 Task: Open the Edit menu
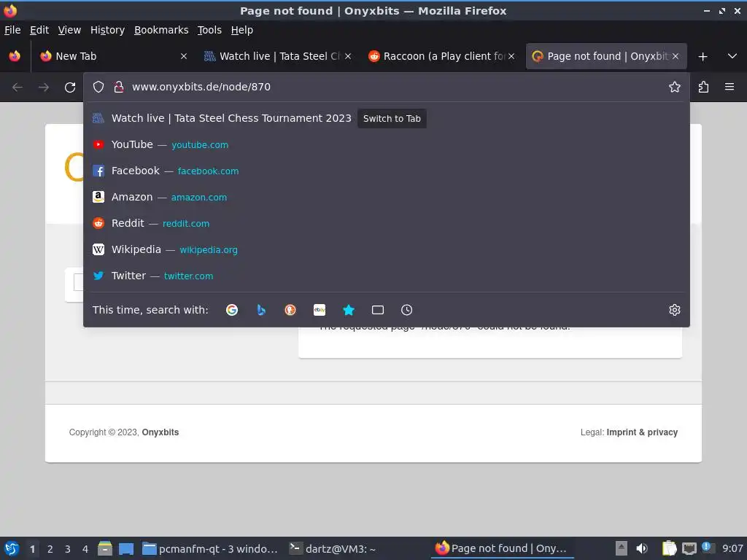point(39,30)
